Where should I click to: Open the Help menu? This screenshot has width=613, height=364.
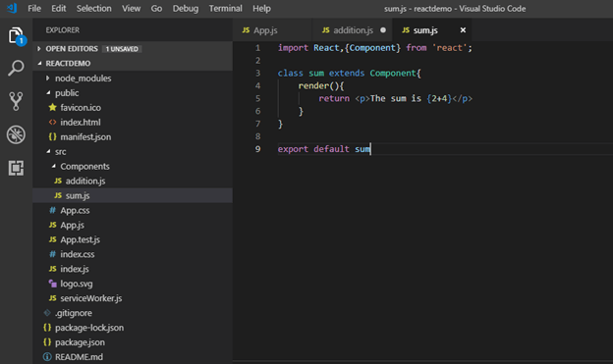(261, 8)
